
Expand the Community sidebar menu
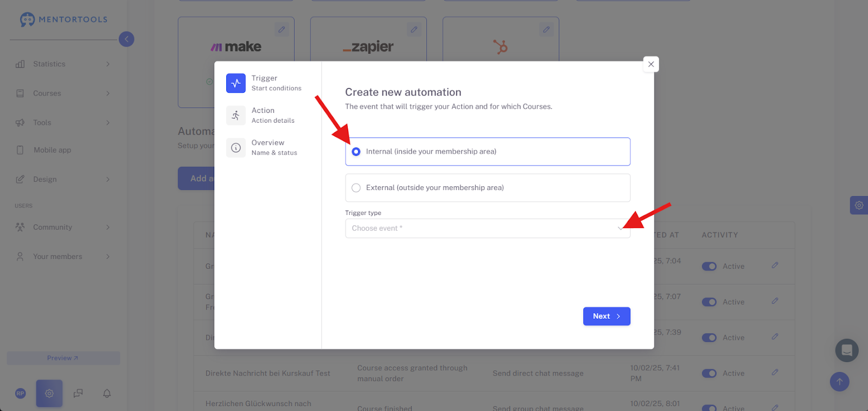[x=63, y=227]
